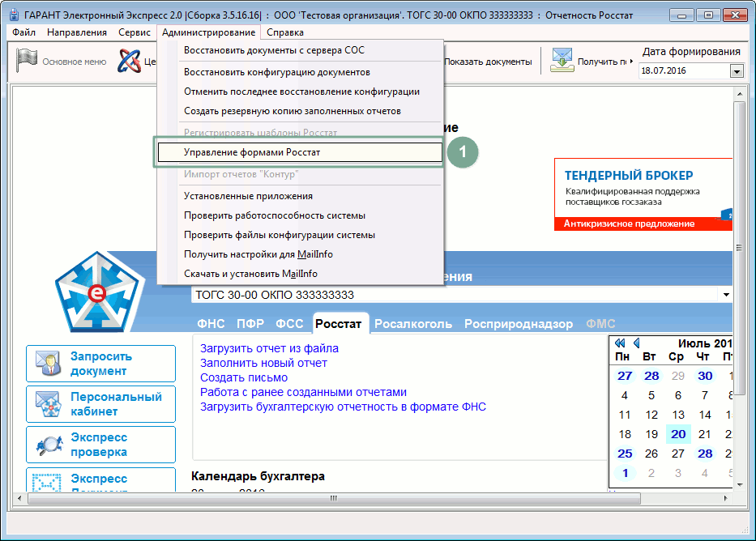Open the Направления menu
This screenshot has height=541, width=756.
point(77,32)
